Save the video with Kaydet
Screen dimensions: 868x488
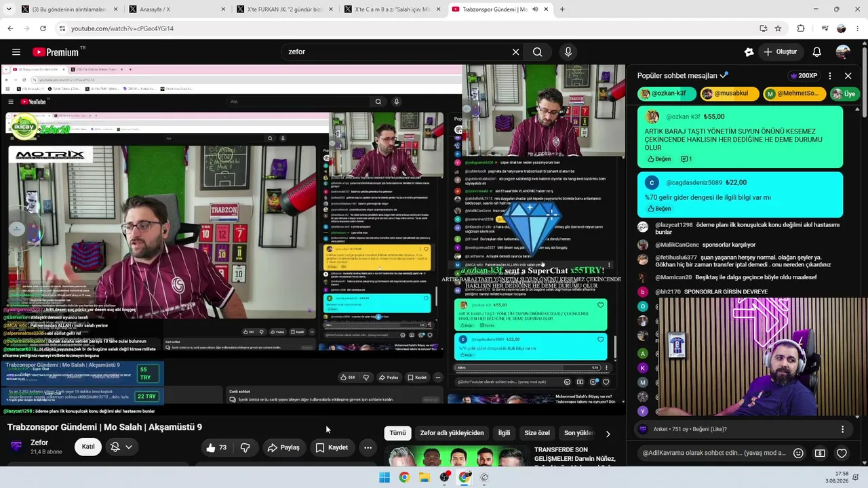pyautogui.click(x=332, y=447)
